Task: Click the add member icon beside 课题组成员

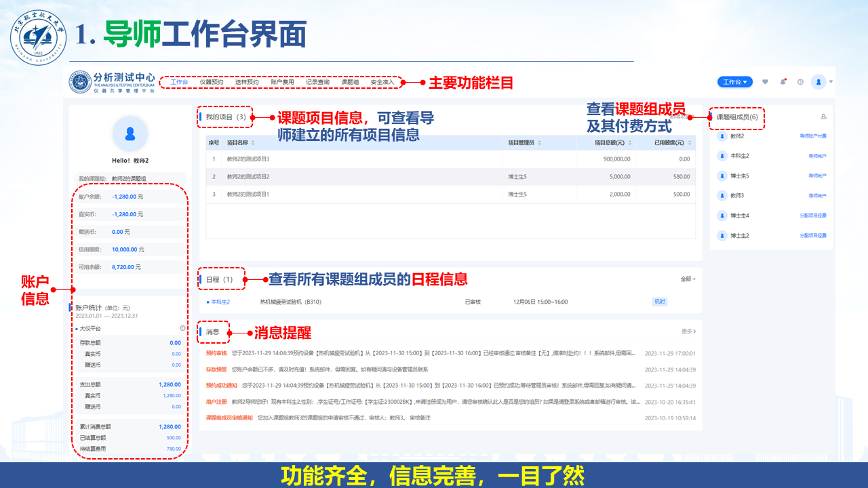Action: [823, 117]
